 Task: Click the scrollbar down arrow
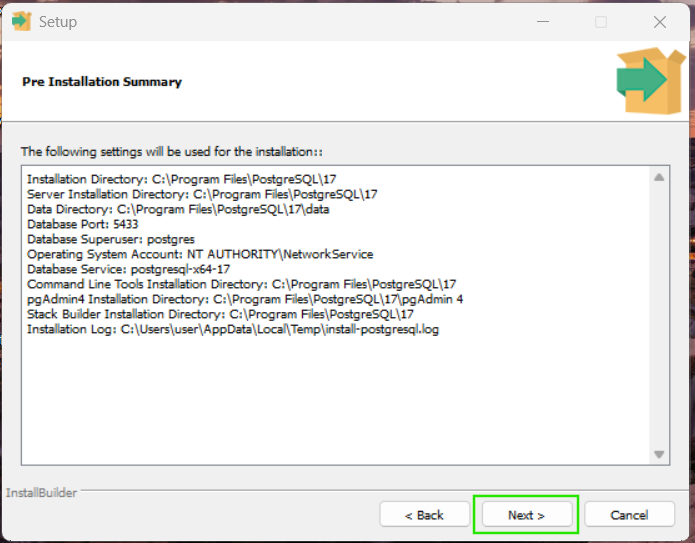pos(659,454)
